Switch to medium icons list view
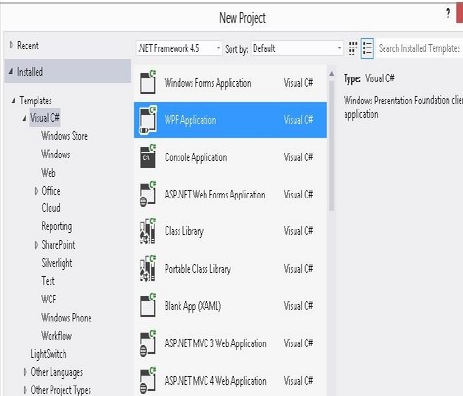The width and height of the screenshot is (463, 396). pyautogui.click(x=367, y=49)
